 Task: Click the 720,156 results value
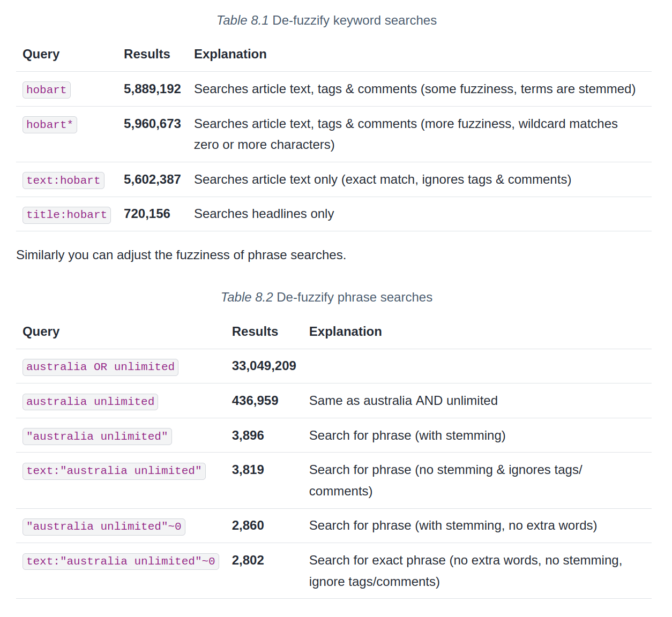[x=147, y=214]
